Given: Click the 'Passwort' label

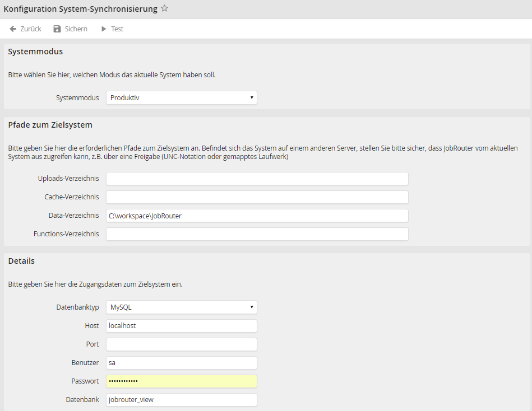Looking at the screenshot, I should (85, 381).
